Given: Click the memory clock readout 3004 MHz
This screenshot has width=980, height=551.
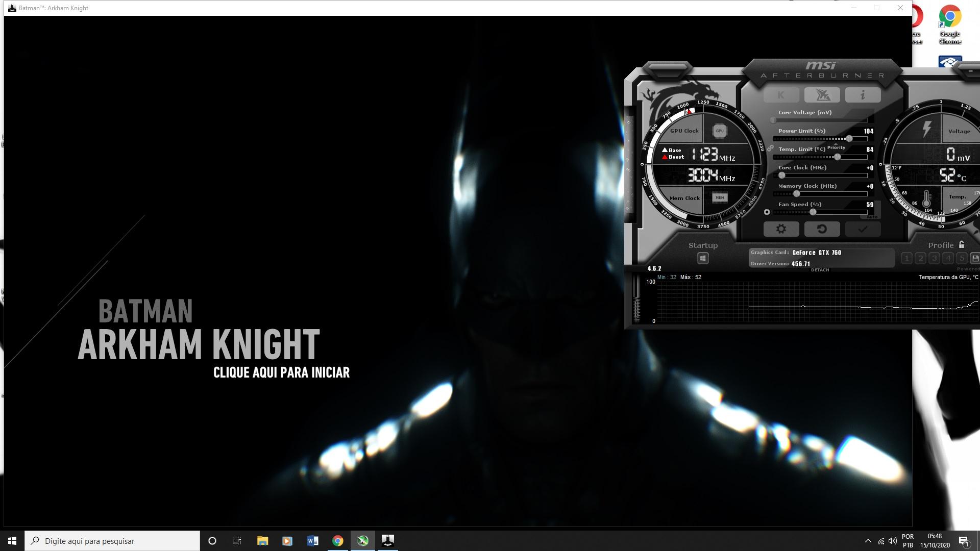Looking at the screenshot, I should (x=712, y=176).
